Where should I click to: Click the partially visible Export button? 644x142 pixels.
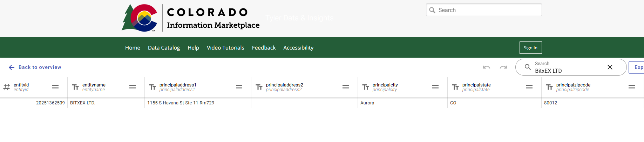637,67
